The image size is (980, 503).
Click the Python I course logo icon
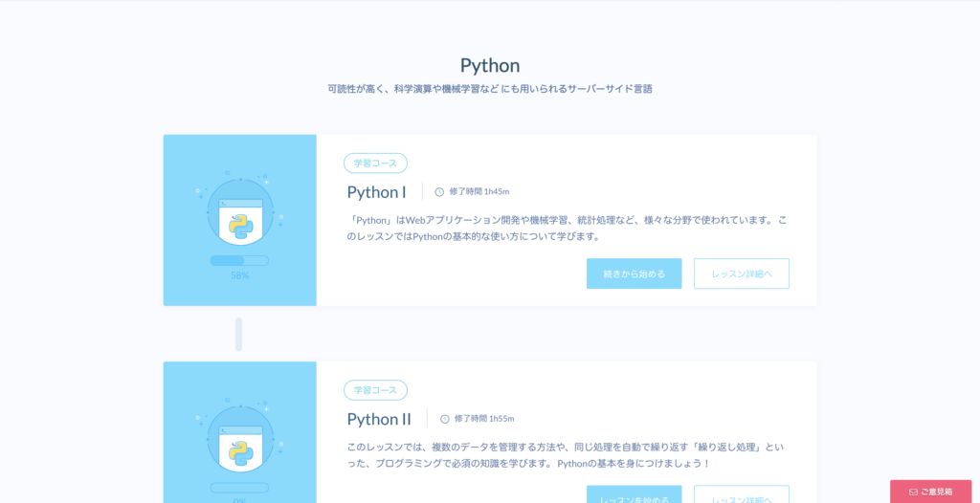click(240, 213)
